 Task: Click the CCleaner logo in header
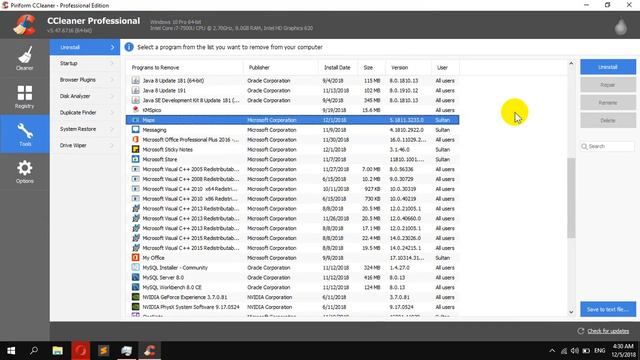click(x=24, y=25)
